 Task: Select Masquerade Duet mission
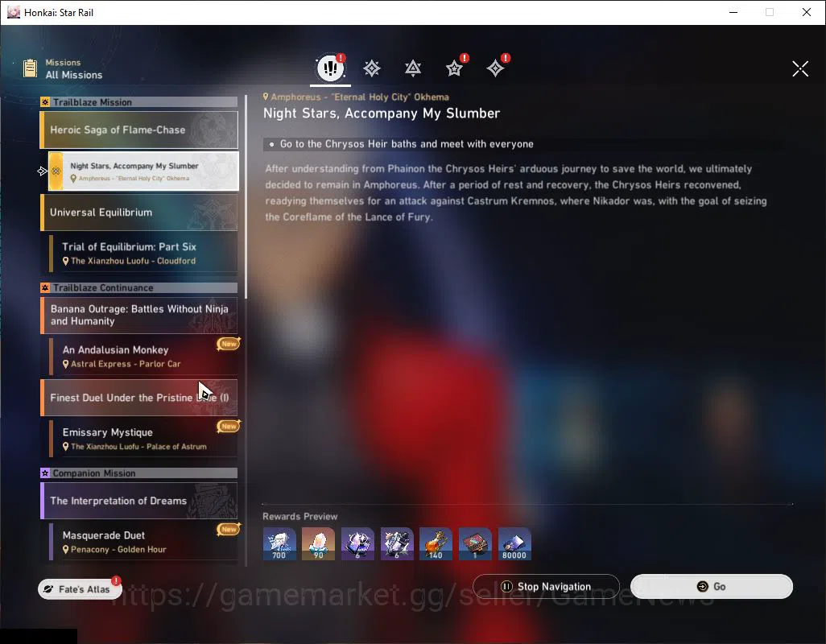(143, 542)
